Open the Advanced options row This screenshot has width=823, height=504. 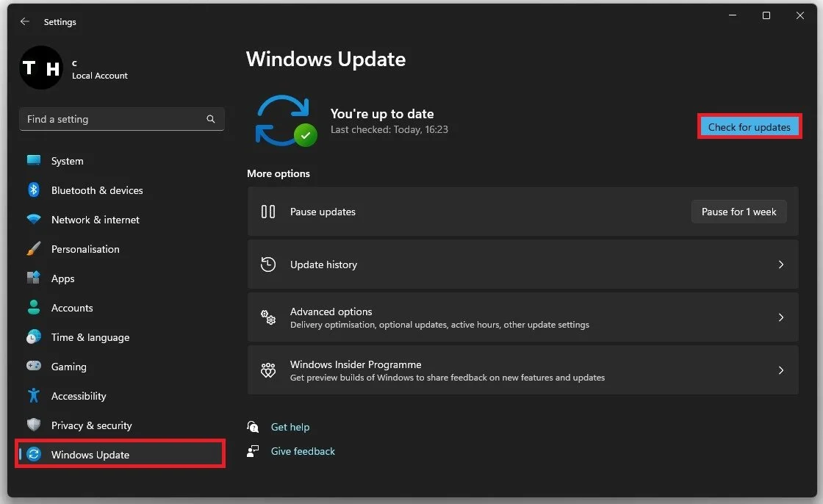click(x=522, y=317)
